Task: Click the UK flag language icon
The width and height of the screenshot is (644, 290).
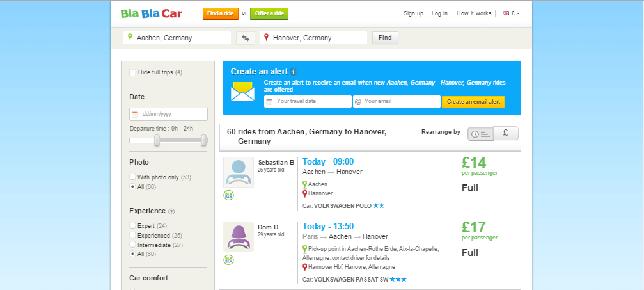Action: (x=506, y=13)
